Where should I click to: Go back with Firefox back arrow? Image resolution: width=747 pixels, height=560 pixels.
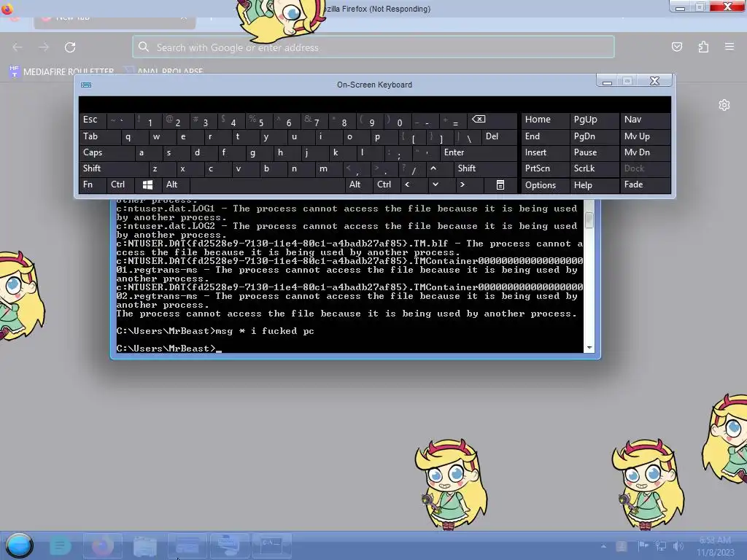point(18,47)
